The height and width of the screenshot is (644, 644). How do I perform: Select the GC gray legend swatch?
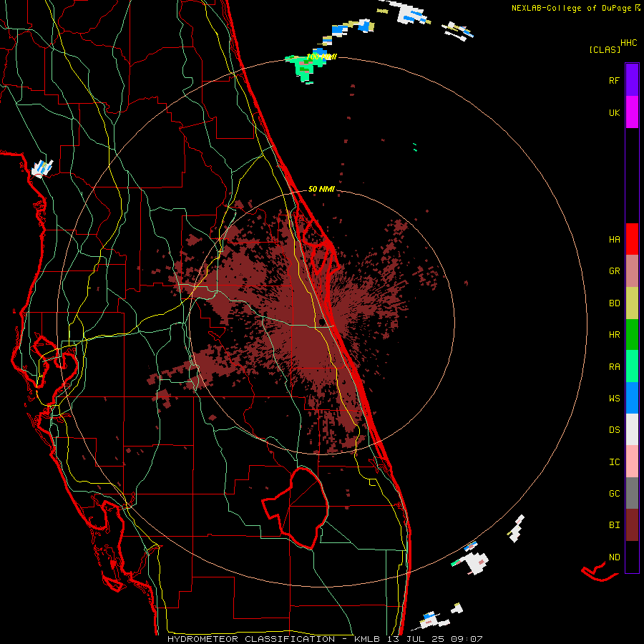click(632, 493)
